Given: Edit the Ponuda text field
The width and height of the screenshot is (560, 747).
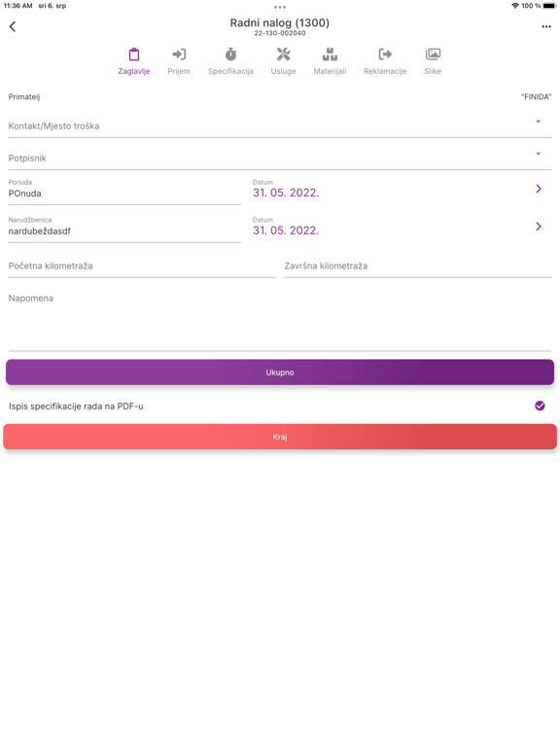Looking at the screenshot, I should click(124, 191).
